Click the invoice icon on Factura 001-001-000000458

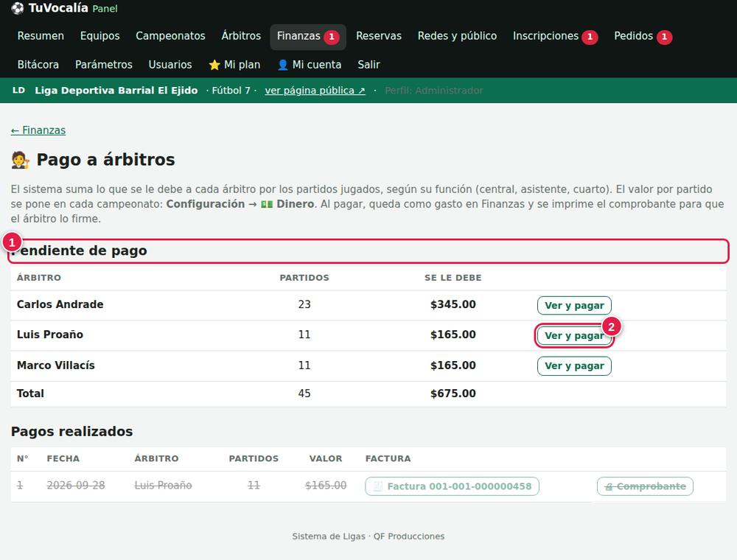(x=377, y=486)
